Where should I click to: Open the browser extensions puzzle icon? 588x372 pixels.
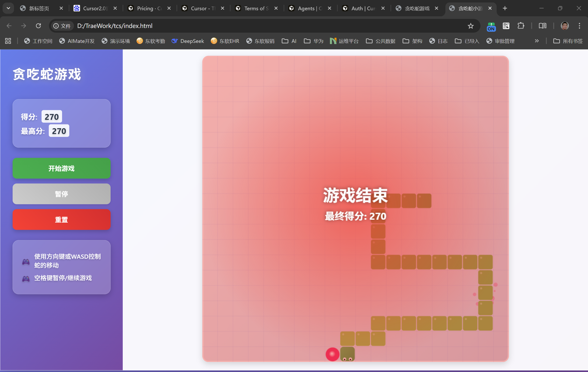tap(521, 26)
